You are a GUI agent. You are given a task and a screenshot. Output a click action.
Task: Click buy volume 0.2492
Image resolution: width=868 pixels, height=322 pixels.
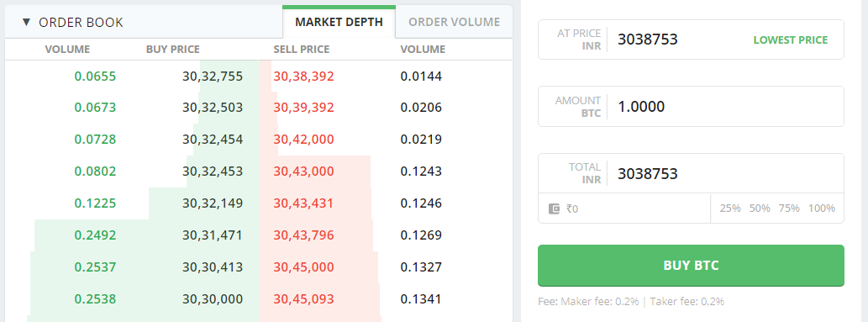(95, 235)
